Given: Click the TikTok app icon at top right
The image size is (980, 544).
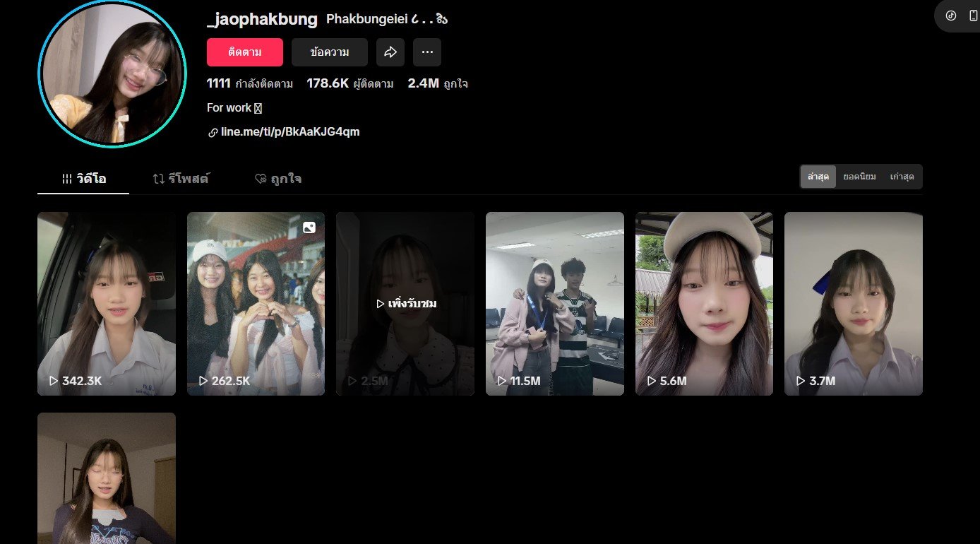Looking at the screenshot, I should coord(951,16).
